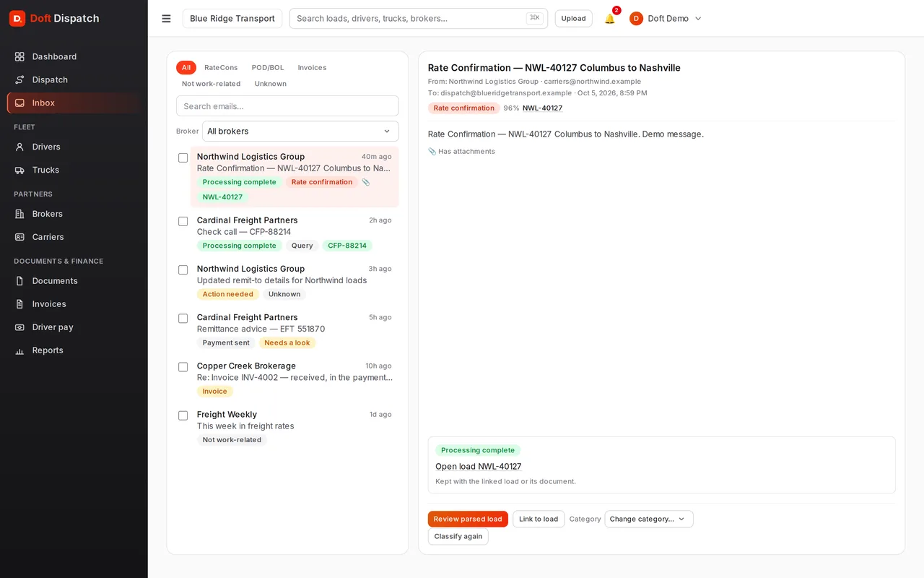Click the orange D user avatar
The height and width of the screenshot is (578, 924).
636,19
